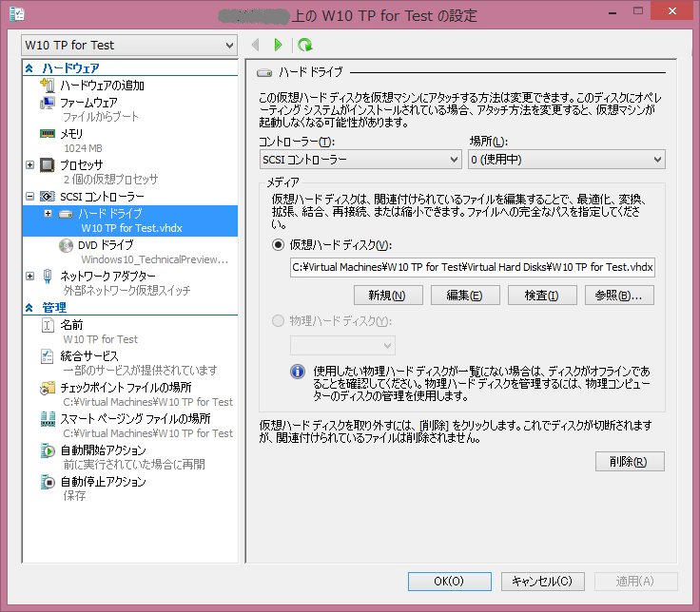Click the 名前 icon under 管理
The image size is (700, 612).
coord(48,325)
